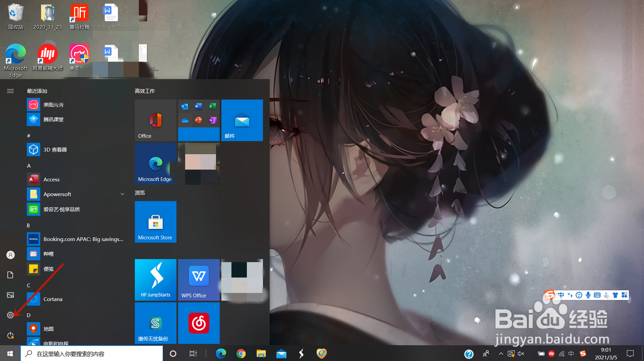Viewport: 644px width, 361px height.
Task: Open 地图 maps app
Action: tap(75, 329)
